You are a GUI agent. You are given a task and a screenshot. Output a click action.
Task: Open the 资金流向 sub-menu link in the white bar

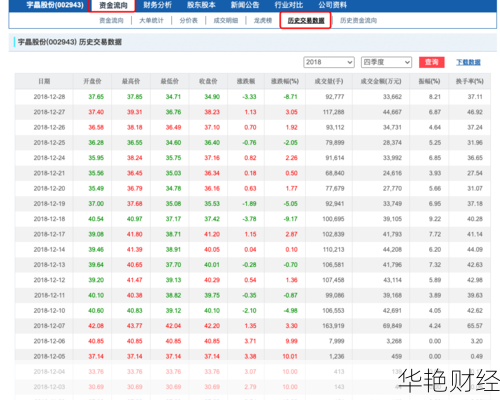111,21
